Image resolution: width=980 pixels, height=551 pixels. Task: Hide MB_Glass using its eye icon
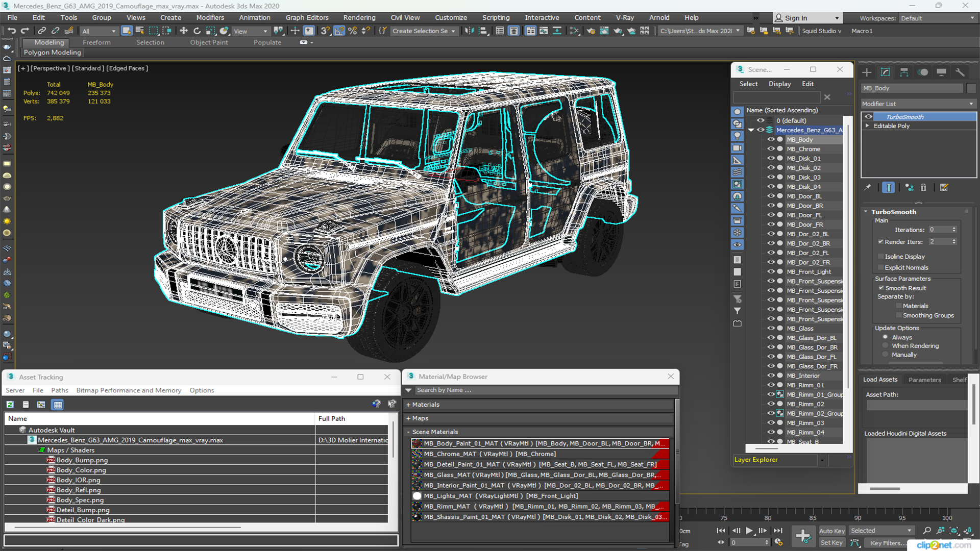point(771,328)
